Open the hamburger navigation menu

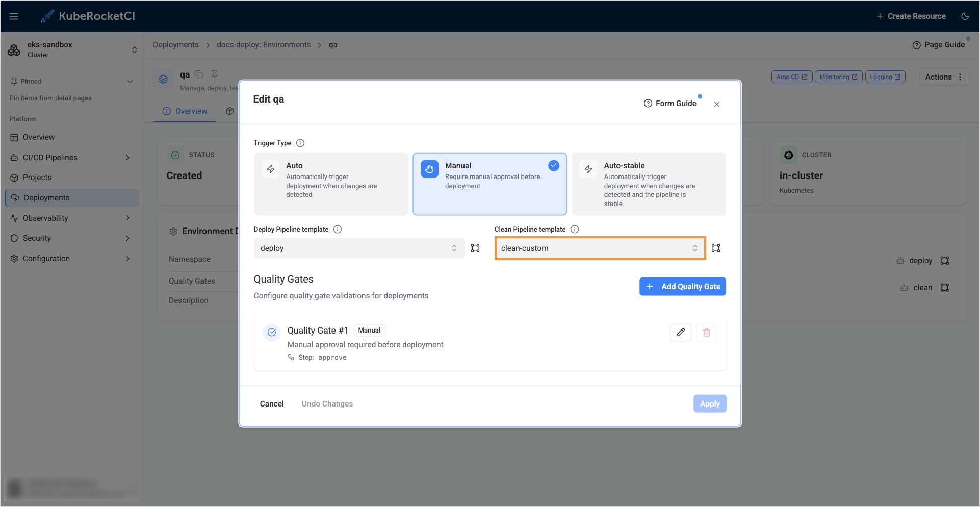tap(14, 16)
